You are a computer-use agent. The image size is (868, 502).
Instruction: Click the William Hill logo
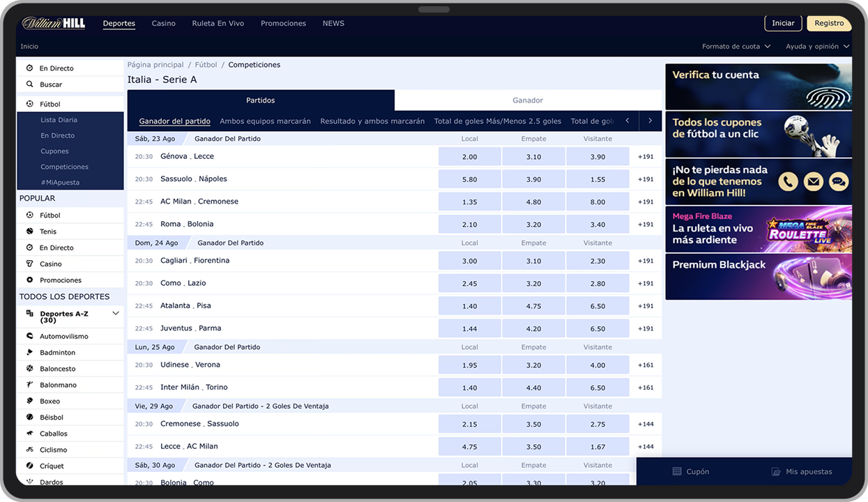click(53, 23)
